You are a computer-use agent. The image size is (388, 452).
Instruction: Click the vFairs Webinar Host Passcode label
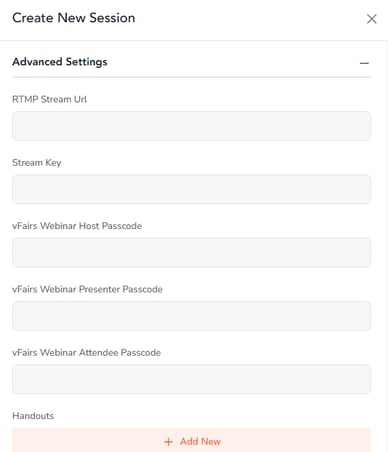[x=77, y=226]
